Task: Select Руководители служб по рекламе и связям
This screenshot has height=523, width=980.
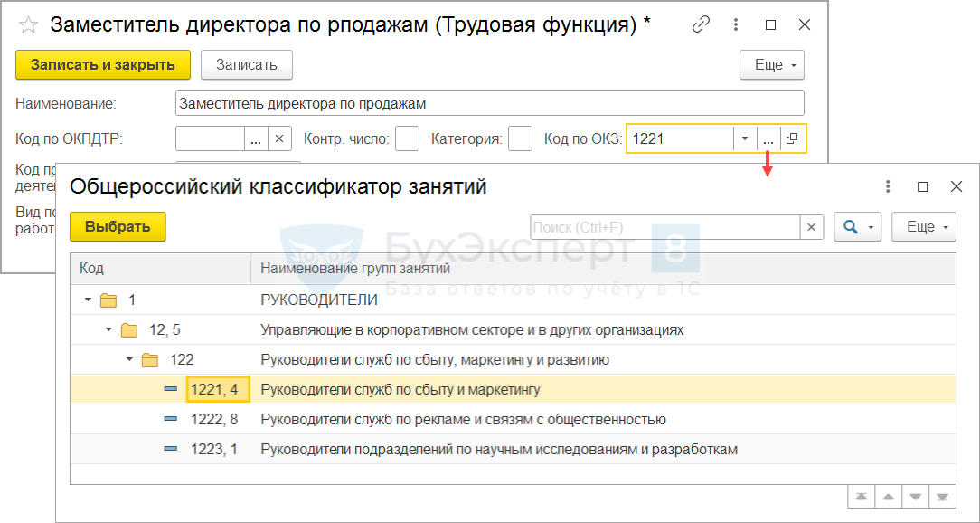Action: click(463, 419)
